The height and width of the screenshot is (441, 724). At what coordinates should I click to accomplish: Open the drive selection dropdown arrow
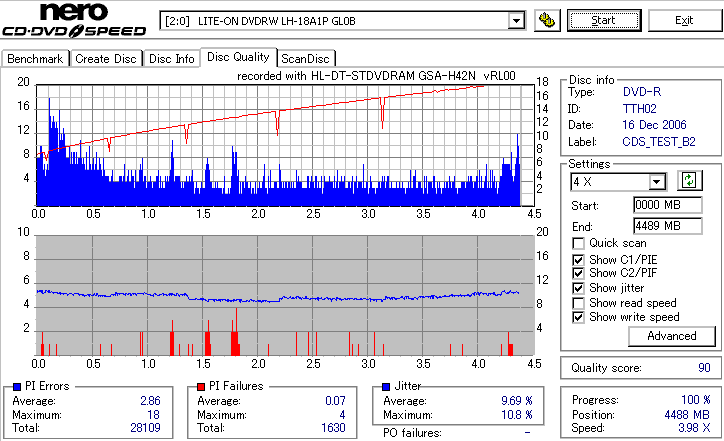point(516,21)
